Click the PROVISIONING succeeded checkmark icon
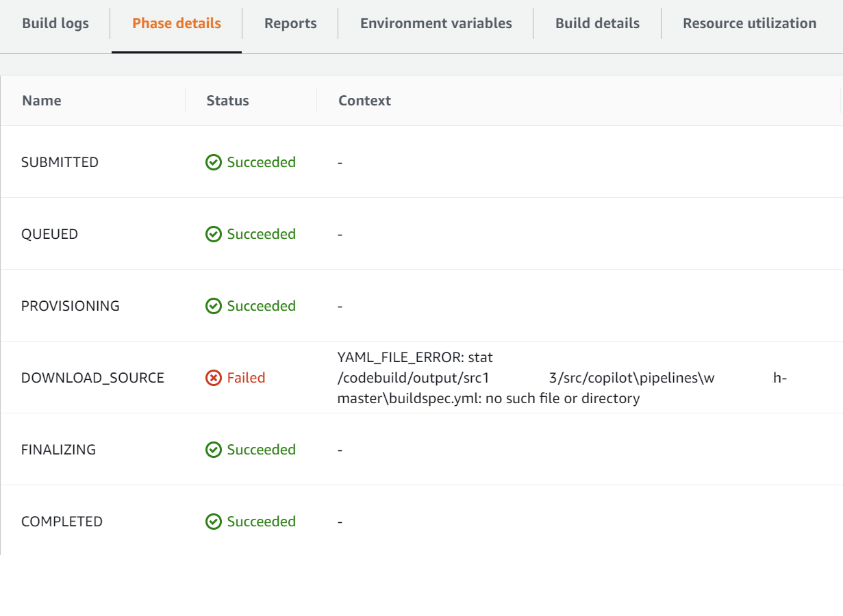The image size is (843, 616). 214,306
